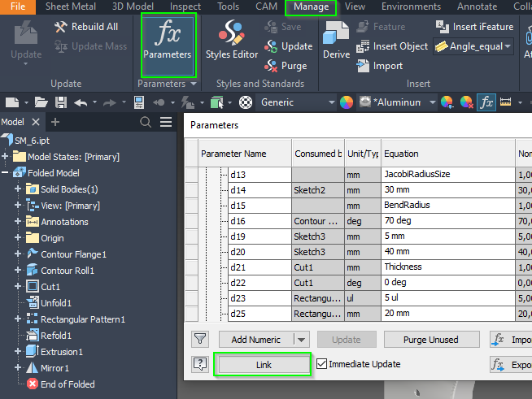This screenshot has width=532, height=399.
Task: Click the measure ruler icon in quick access toolbar
Action: coord(505,102)
